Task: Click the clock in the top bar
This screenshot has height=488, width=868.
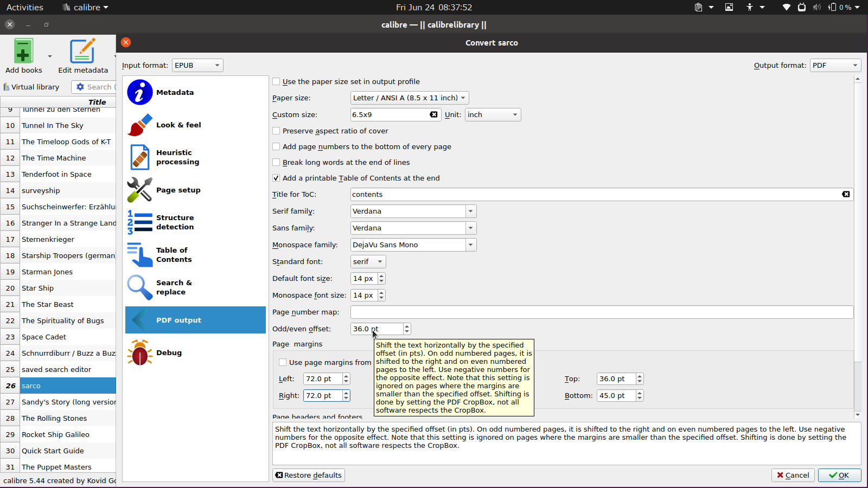Action: pyautogui.click(x=434, y=7)
